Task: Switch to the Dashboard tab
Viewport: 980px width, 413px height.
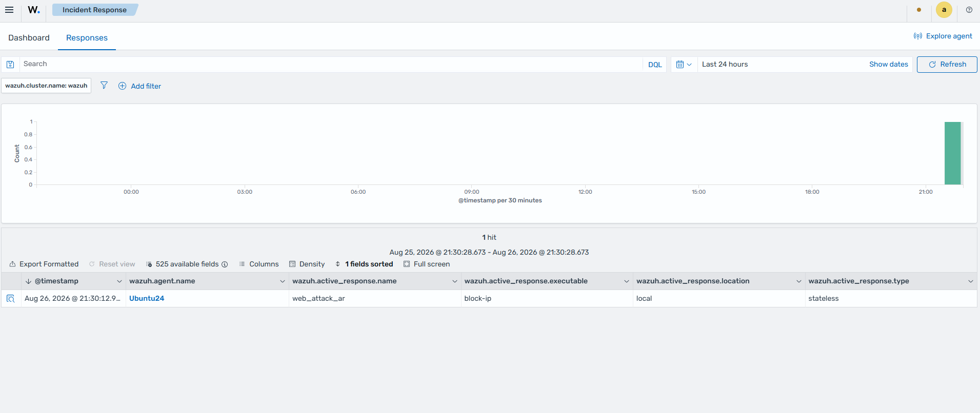Action: (x=29, y=38)
